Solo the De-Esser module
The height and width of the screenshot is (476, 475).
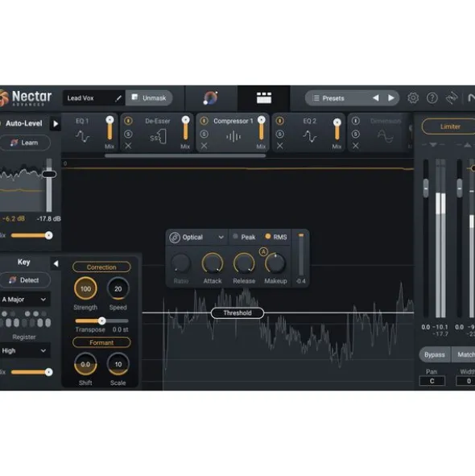128,134
